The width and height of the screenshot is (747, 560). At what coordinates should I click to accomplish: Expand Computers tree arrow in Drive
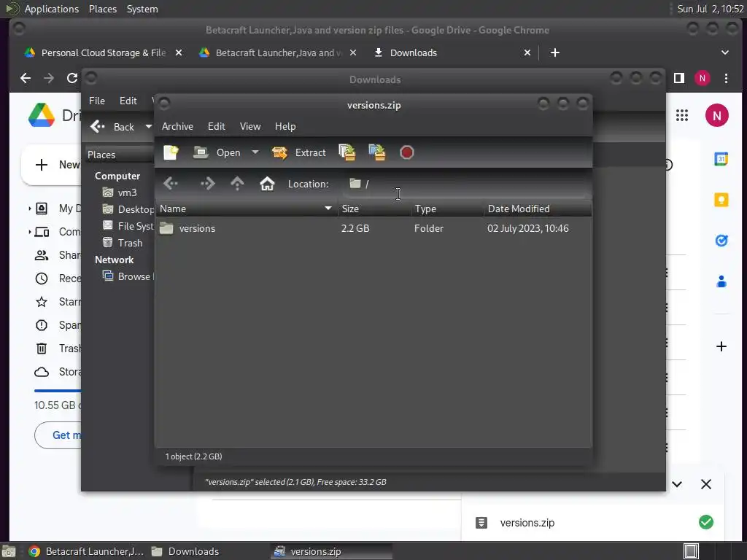29,232
